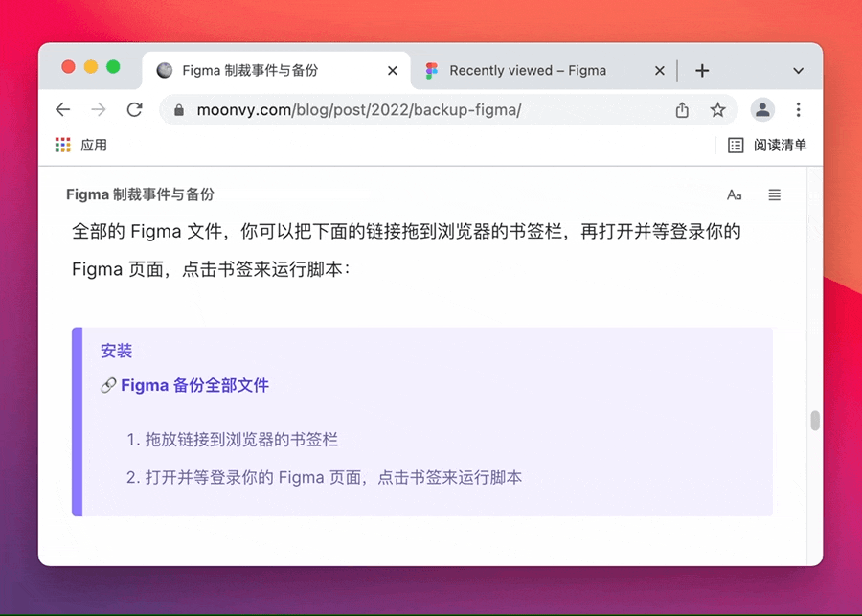Viewport: 862px width, 616px height.
Task: Click the Figma logo on the second tab
Action: tap(432, 70)
